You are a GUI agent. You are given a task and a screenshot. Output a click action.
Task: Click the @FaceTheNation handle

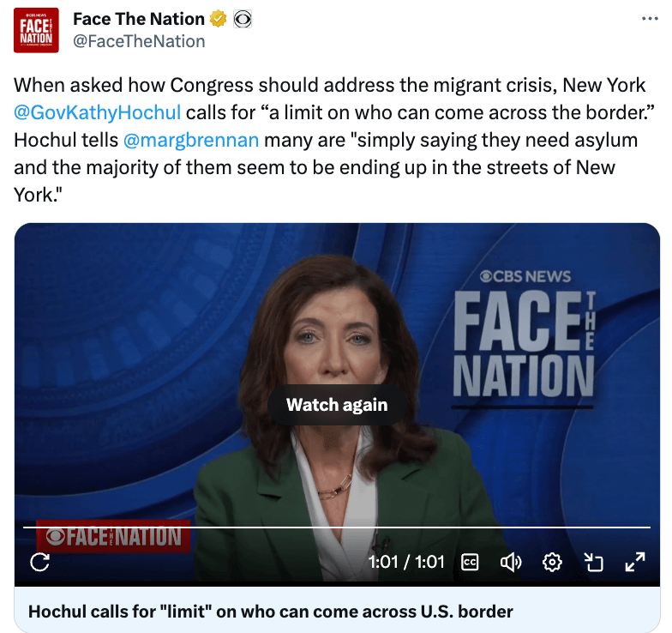139,41
